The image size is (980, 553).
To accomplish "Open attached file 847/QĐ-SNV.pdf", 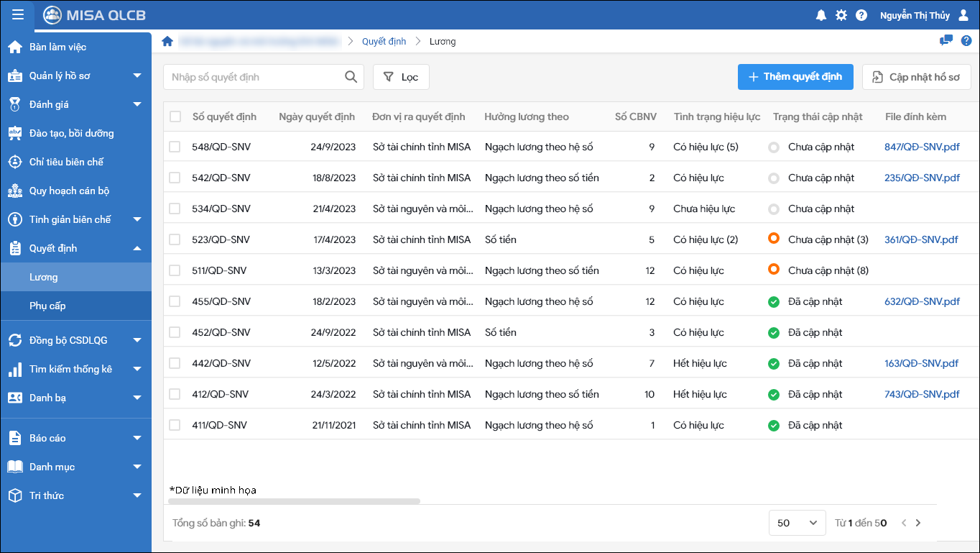I will (x=922, y=147).
